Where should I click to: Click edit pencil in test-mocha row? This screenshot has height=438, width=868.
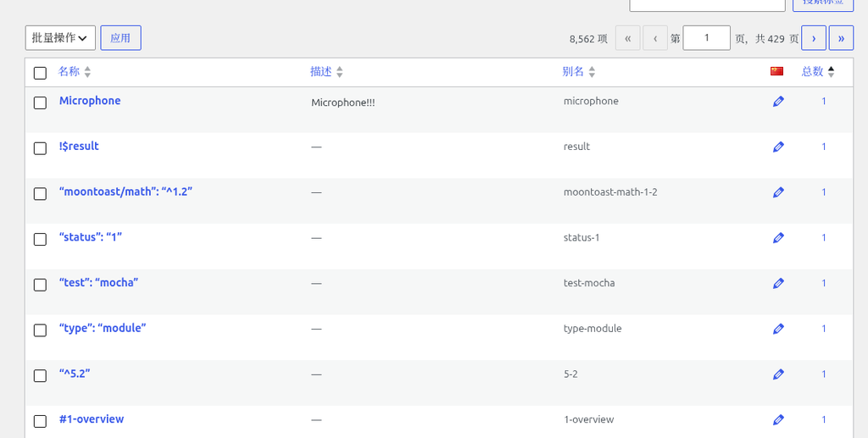[778, 283]
